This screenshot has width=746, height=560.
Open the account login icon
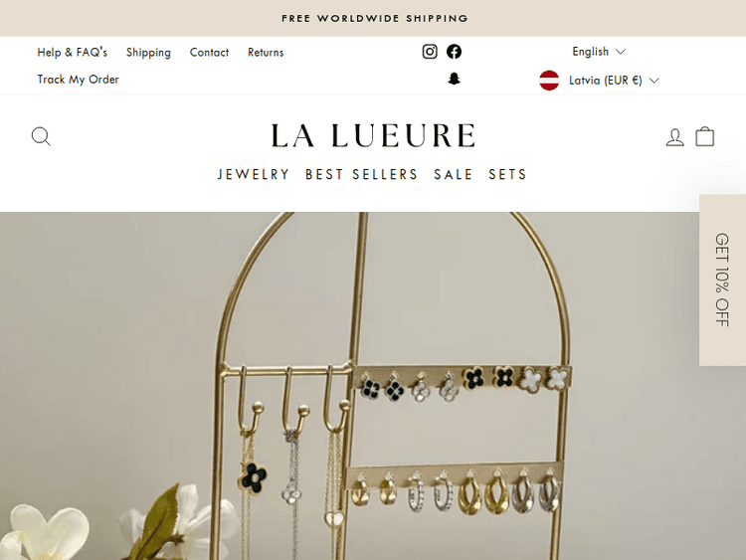pyautogui.click(x=674, y=137)
